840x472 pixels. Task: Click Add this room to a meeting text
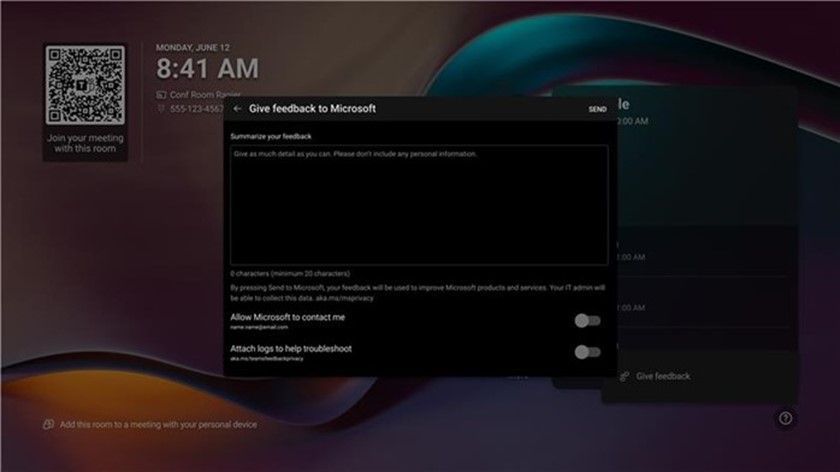pos(158,424)
